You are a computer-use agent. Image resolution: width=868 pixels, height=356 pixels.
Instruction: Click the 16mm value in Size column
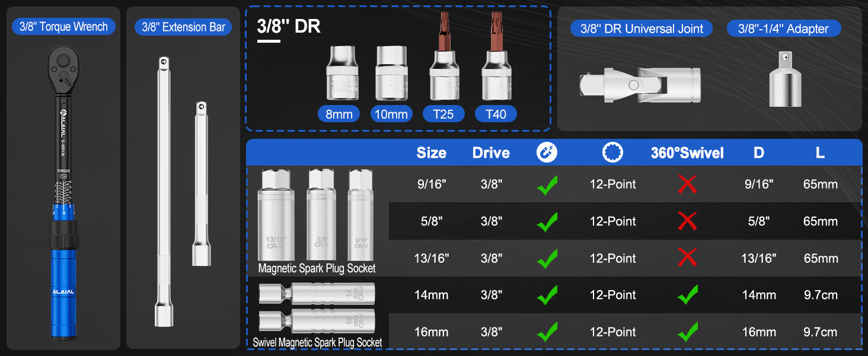pos(432,332)
